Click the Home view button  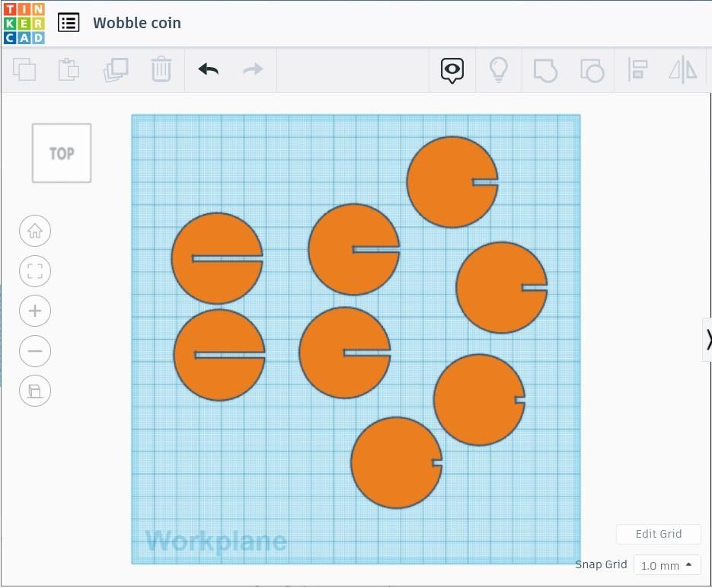point(35,231)
